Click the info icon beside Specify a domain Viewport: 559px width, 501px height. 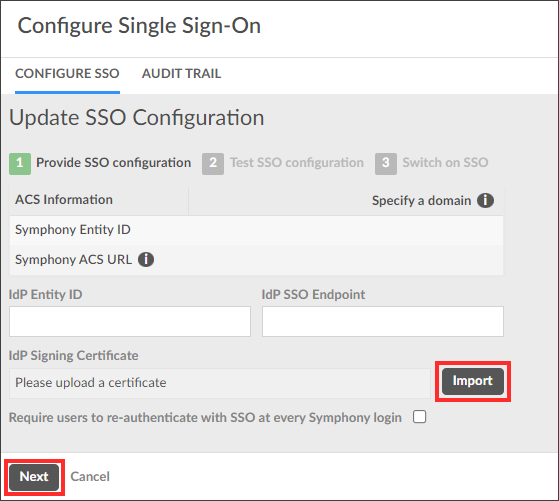485,200
